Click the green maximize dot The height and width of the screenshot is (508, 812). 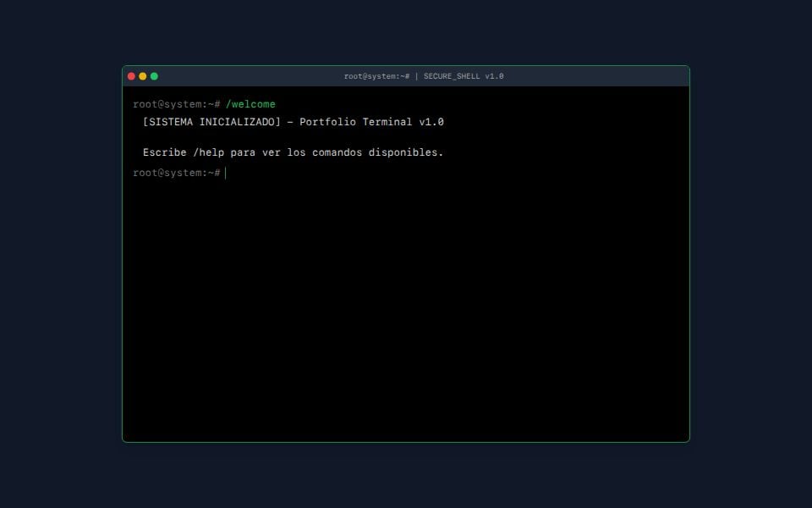(154, 76)
